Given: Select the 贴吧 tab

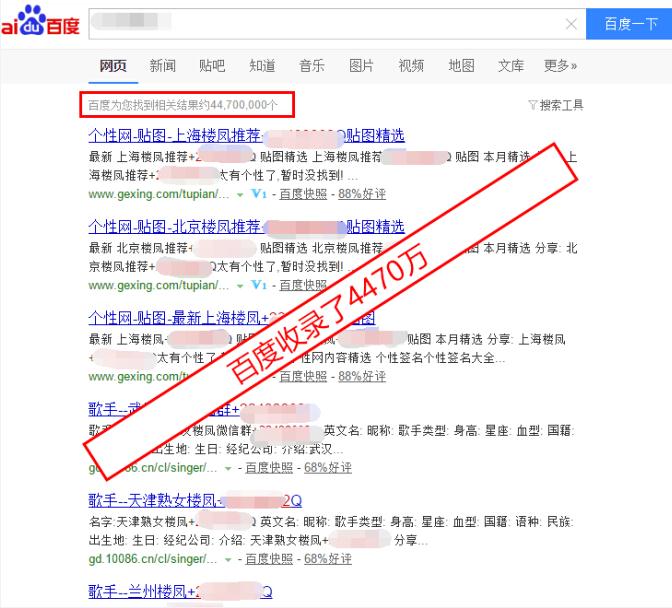Looking at the screenshot, I should (x=212, y=66).
